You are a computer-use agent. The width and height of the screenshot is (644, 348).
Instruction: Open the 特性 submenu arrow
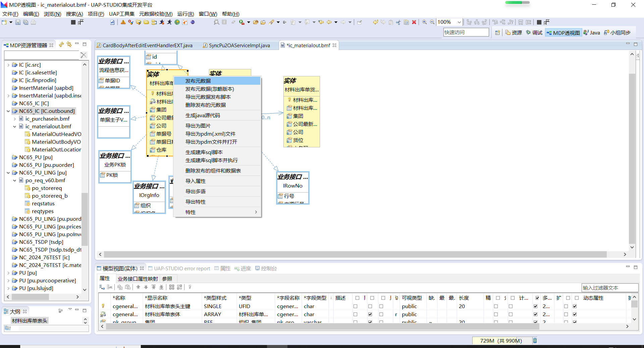(256, 212)
